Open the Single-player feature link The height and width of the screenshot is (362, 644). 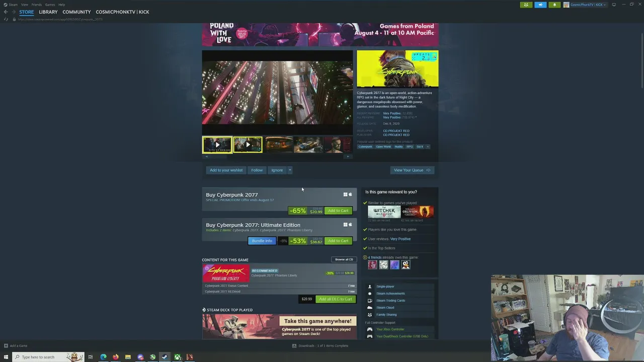(385, 287)
